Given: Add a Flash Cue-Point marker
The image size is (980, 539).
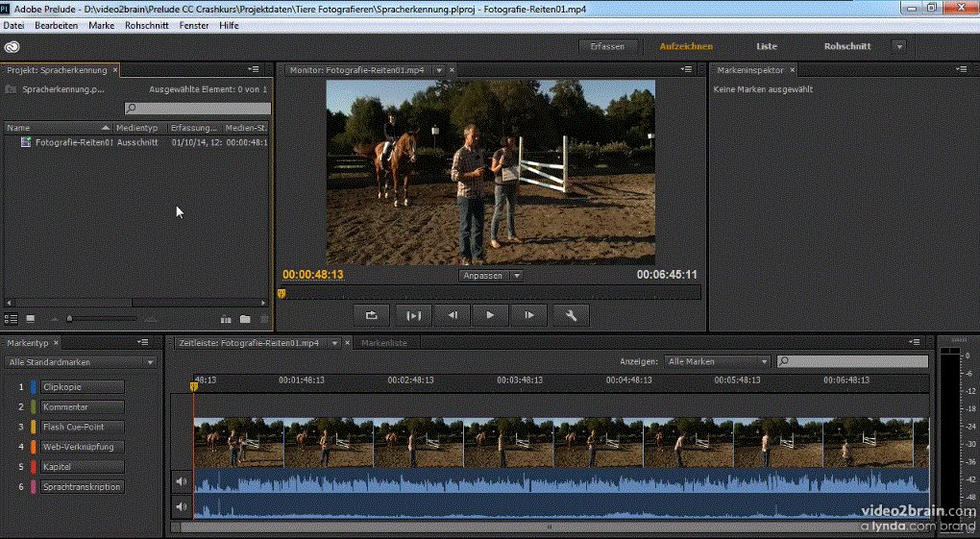Looking at the screenshot, I should tap(83, 428).
